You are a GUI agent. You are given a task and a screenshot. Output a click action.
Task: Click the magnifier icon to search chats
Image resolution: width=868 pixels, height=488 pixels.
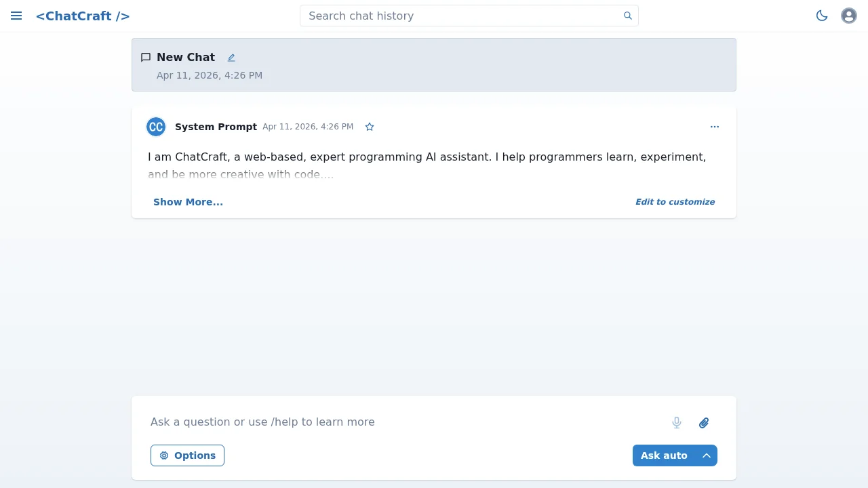[627, 16]
